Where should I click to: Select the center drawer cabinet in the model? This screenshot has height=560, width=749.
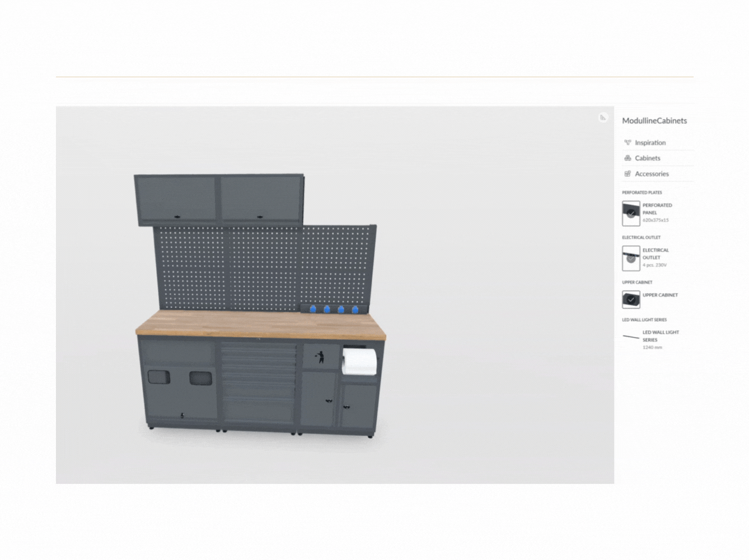tap(258, 386)
